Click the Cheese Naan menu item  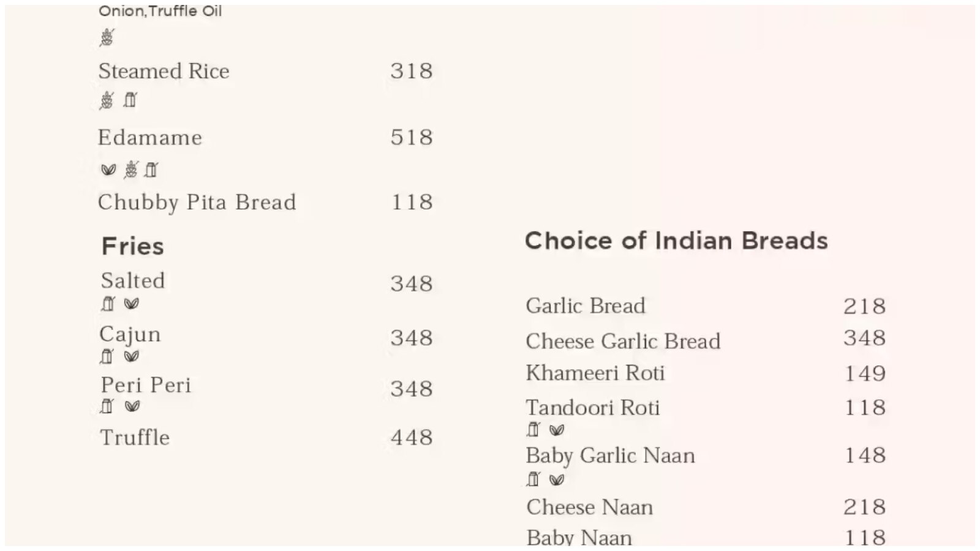point(589,507)
